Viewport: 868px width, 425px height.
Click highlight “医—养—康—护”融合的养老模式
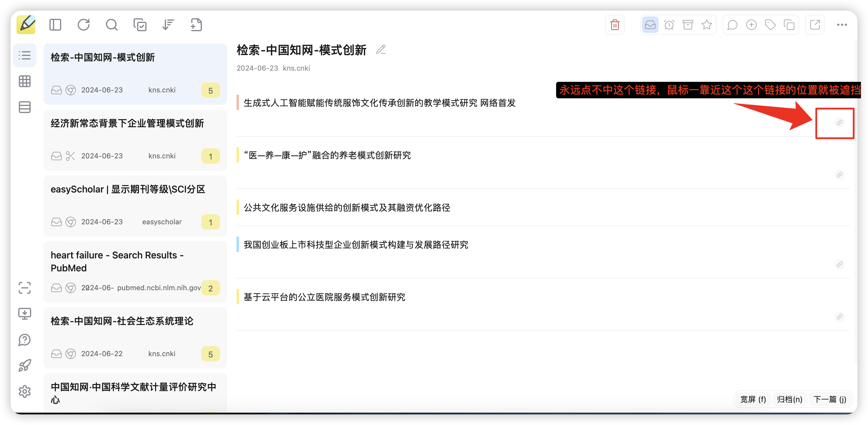click(327, 155)
